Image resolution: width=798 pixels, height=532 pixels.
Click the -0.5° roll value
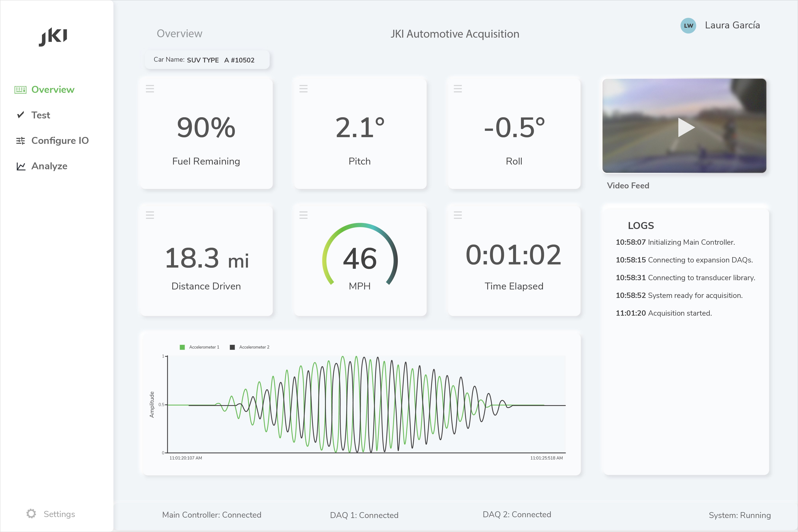click(x=514, y=127)
